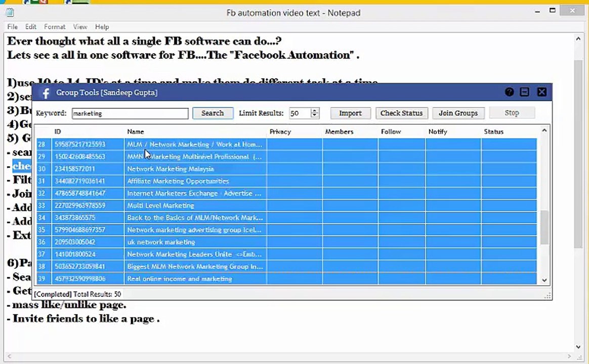Open the Edit menu in Notepad
This screenshot has height=364, width=589.
coord(31,27)
